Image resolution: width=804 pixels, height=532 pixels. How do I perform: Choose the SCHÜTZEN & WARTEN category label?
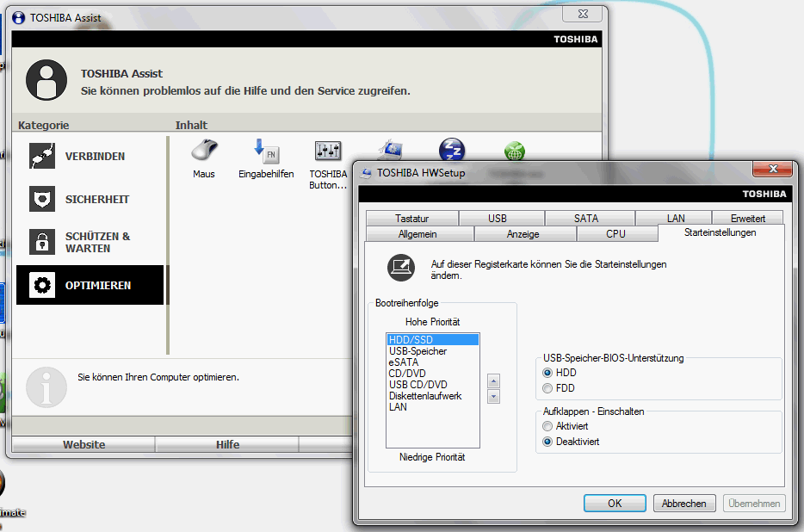click(97, 242)
